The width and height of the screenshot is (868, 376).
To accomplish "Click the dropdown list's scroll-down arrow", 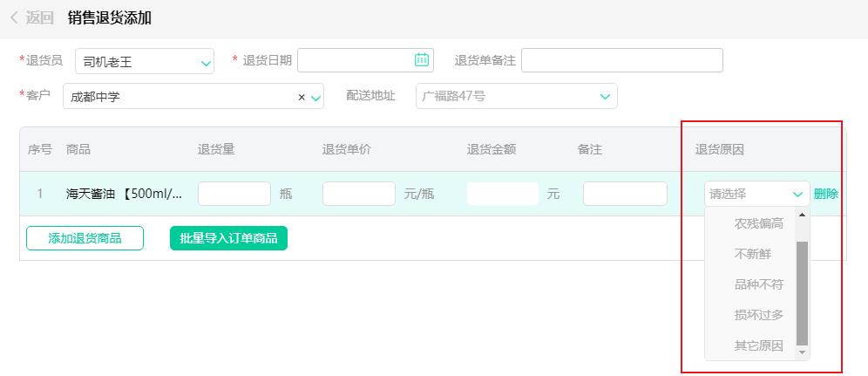I will [802, 352].
